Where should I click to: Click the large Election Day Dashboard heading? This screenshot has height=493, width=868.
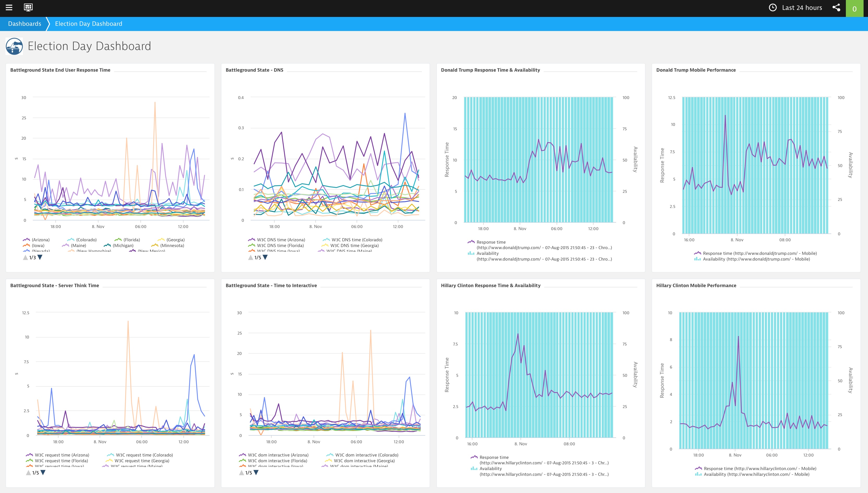click(89, 46)
